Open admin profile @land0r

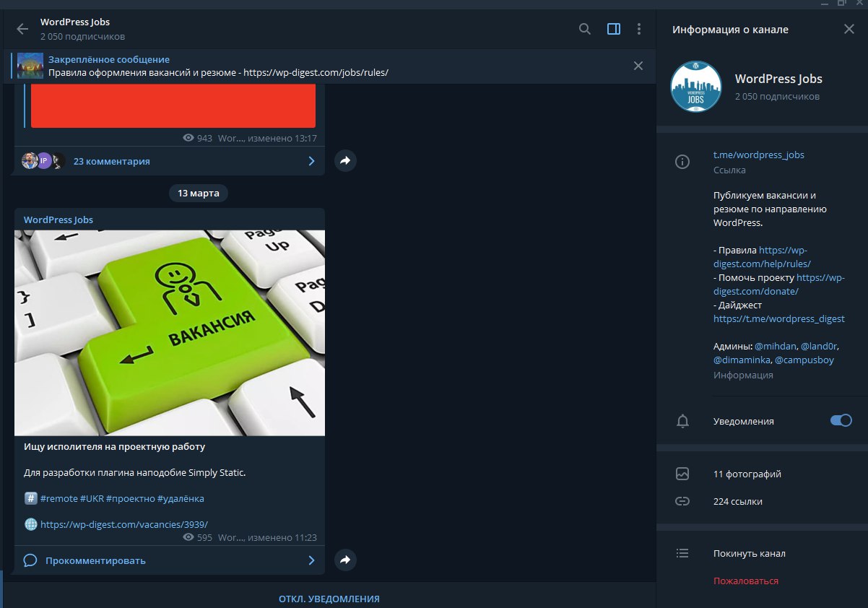[x=819, y=346]
